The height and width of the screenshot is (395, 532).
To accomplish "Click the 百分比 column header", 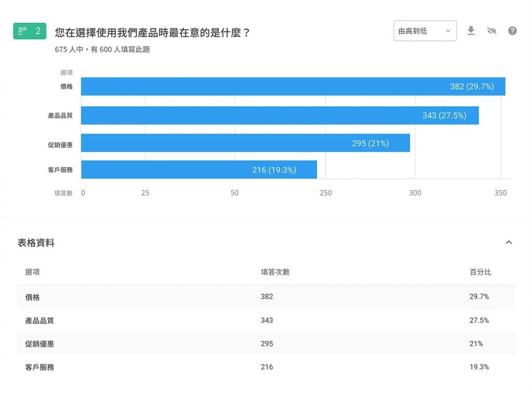I will coord(480,272).
